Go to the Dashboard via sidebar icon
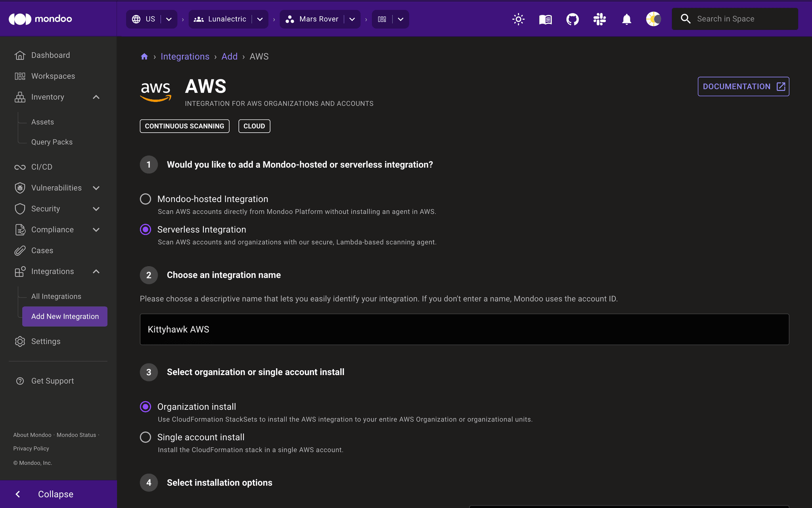This screenshot has height=508, width=812. (x=50, y=55)
